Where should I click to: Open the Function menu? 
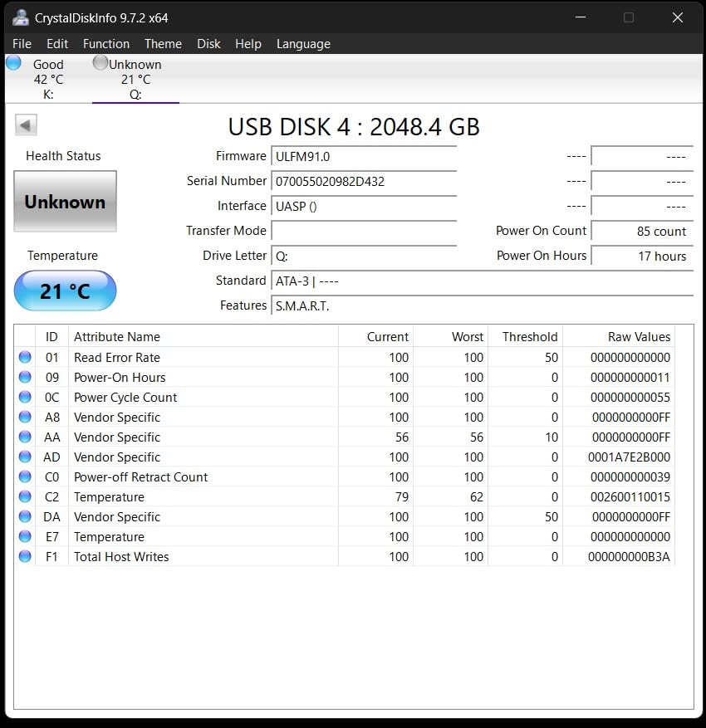pyautogui.click(x=106, y=44)
